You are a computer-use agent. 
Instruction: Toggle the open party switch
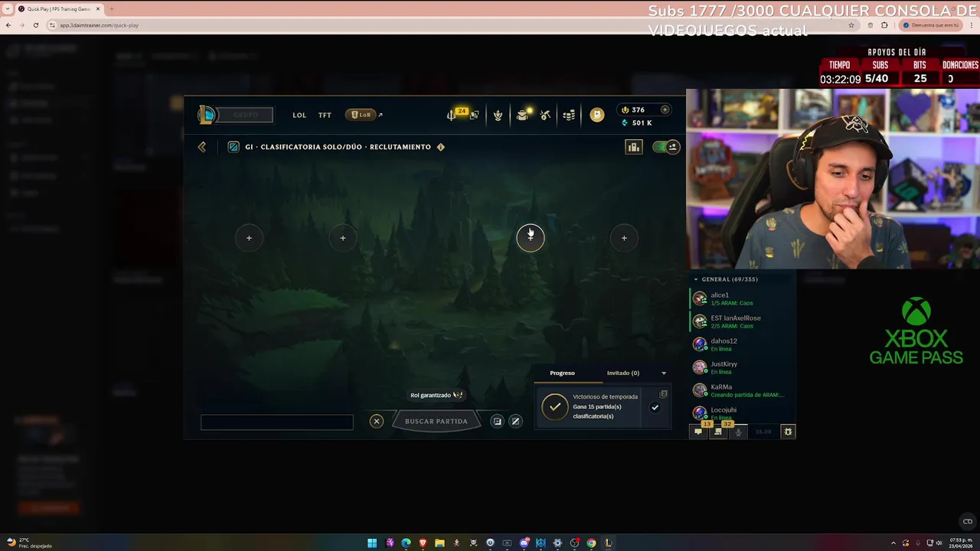[666, 147]
